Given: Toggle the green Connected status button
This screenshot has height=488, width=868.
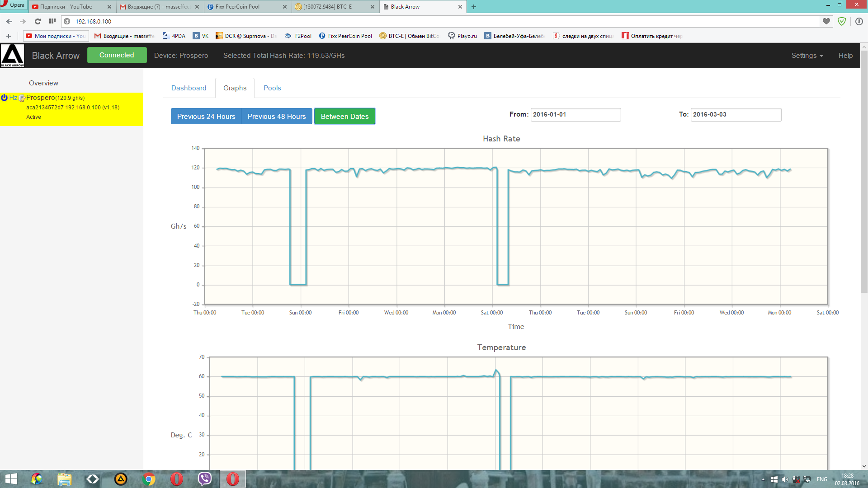Looking at the screenshot, I should (117, 55).
